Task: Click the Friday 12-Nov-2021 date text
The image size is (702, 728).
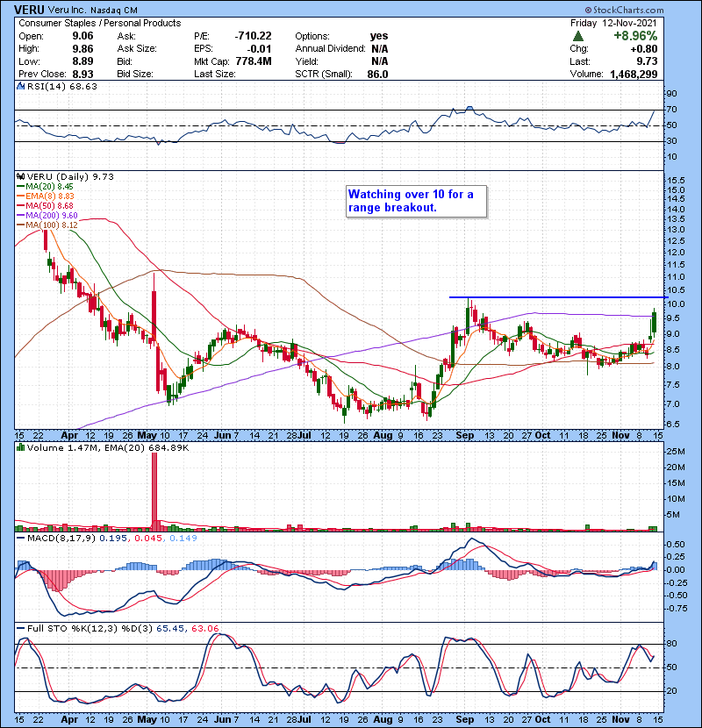Action: point(613,23)
